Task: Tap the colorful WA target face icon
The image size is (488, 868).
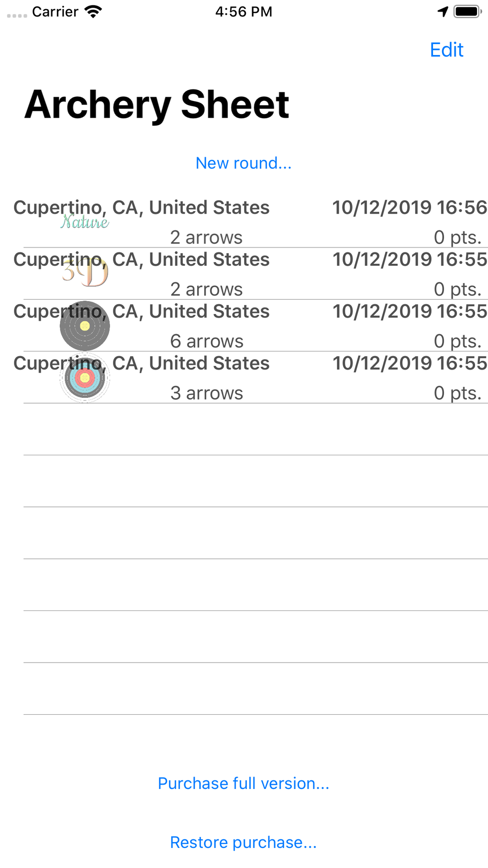Action: click(x=85, y=377)
